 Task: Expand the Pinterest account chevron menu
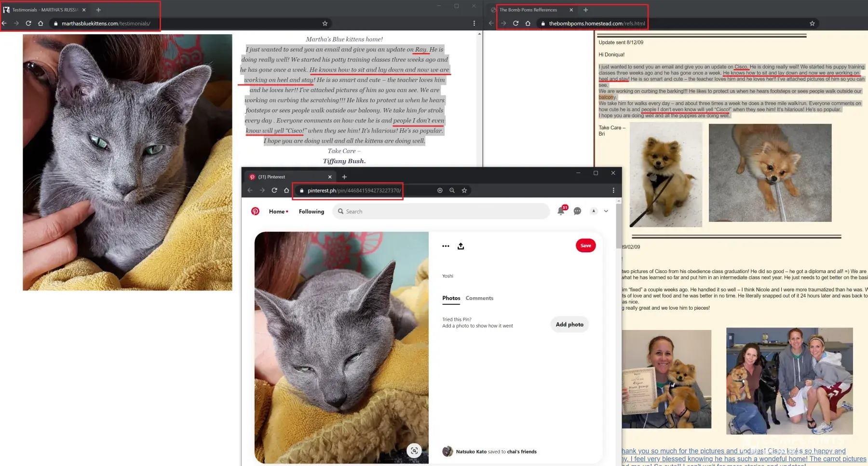pos(606,211)
